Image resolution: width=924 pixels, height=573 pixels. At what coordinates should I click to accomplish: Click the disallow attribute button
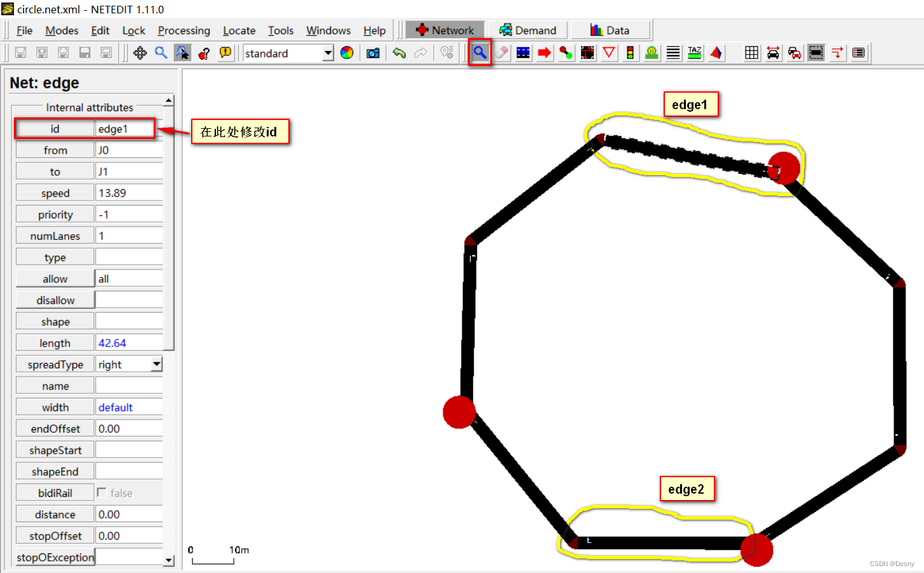[55, 300]
